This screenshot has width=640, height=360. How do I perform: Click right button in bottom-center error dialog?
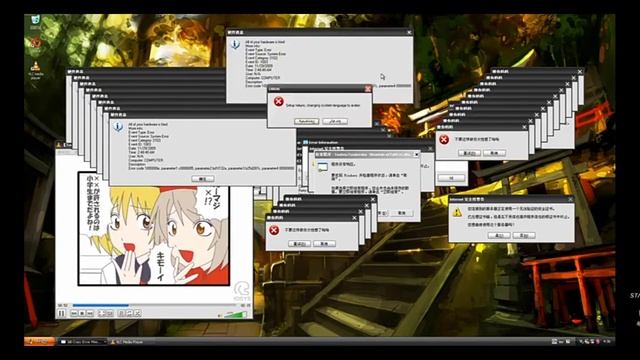(324, 244)
